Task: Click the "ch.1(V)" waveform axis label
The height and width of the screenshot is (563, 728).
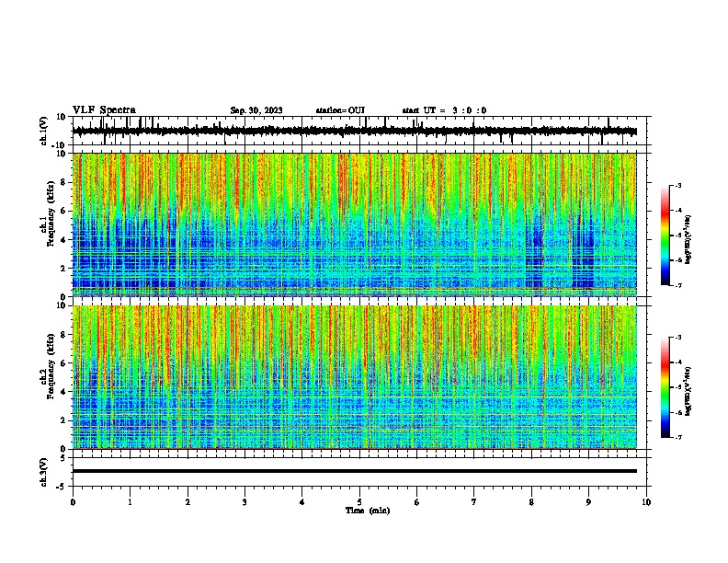Action: point(44,131)
